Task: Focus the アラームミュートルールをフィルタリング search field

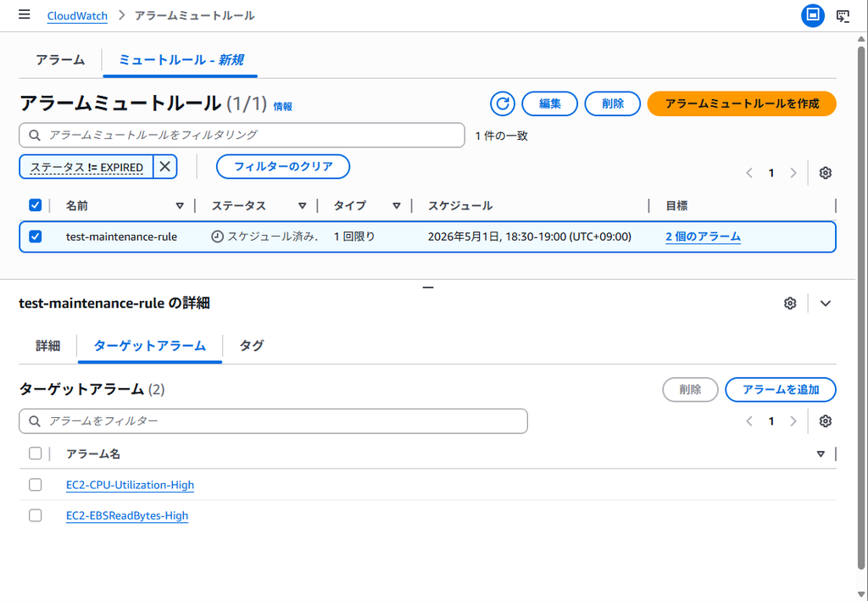Action: tap(242, 135)
